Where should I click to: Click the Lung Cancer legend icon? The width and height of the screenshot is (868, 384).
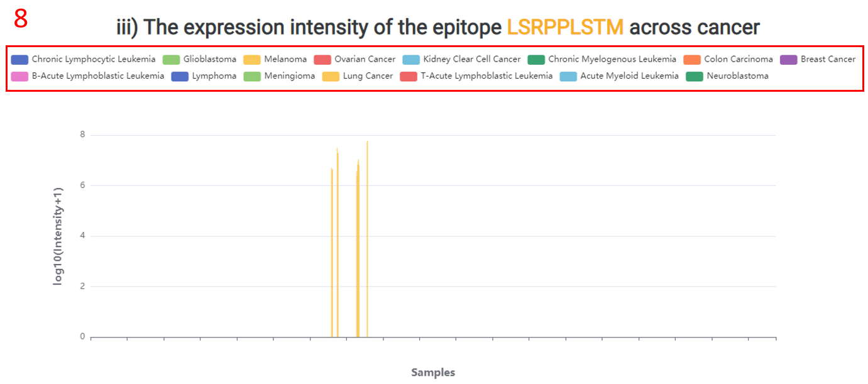click(x=331, y=76)
